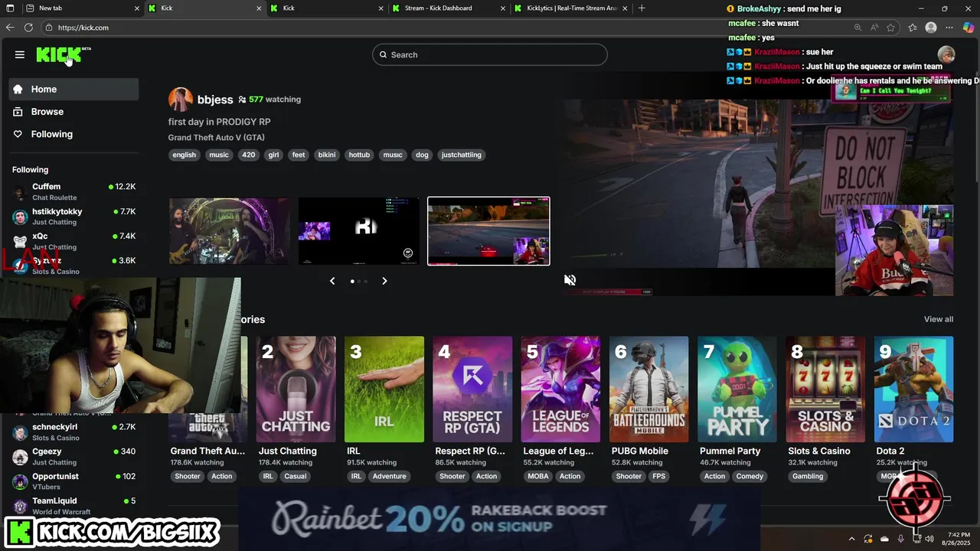Open bbjess channel name link
The width and height of the screenshot is (980, 551).
215,99
